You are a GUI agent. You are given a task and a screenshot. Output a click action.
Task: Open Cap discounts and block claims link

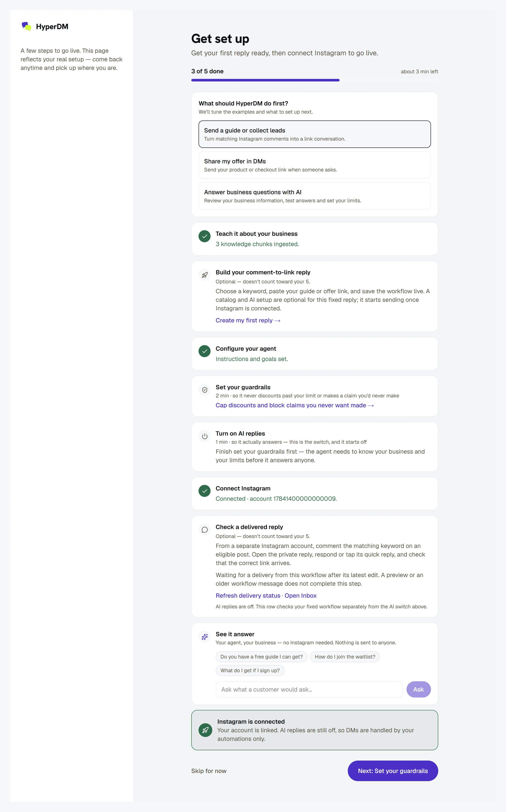point(295,405)
